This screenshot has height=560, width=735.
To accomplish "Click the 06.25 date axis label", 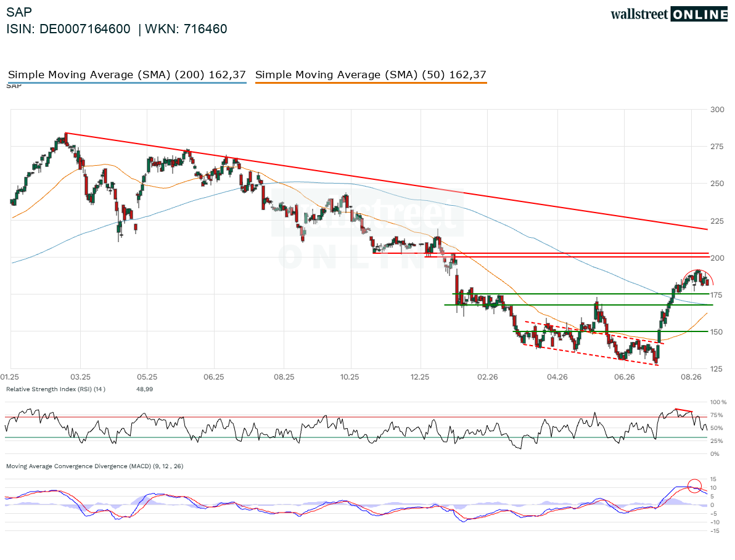I will [214, 377].
